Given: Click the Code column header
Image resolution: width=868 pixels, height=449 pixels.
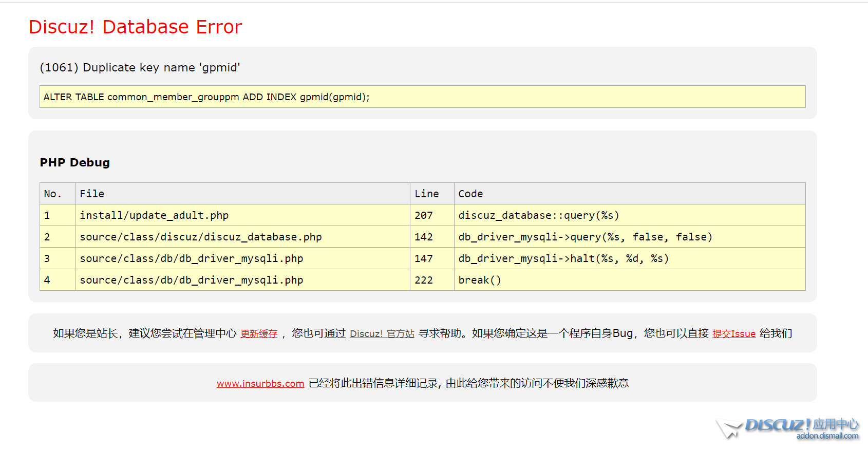Looking at the screenshot, I should point(630,194).
